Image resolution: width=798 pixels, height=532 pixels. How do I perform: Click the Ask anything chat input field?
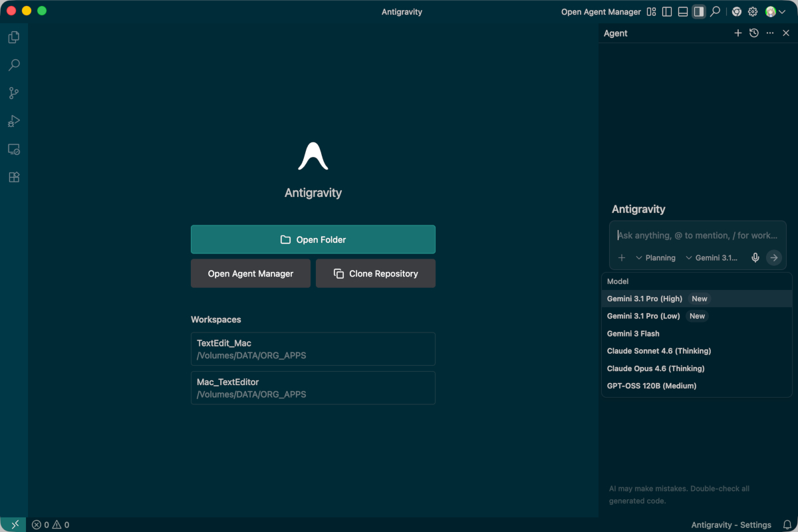pos(697,235)
